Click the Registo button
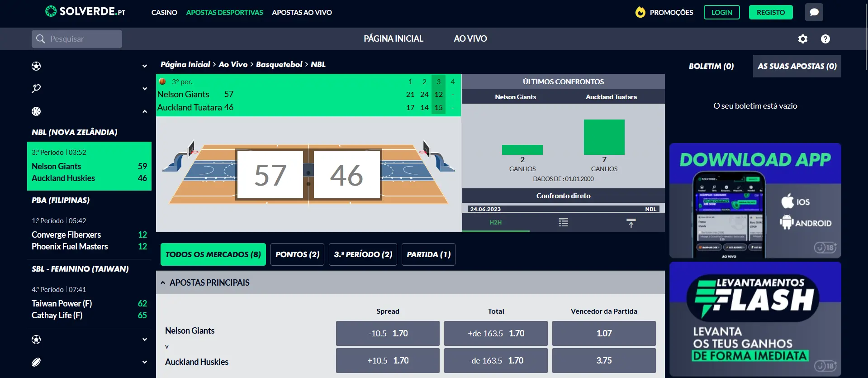Screen dimensions: 868x378 (x=771, y=12)
